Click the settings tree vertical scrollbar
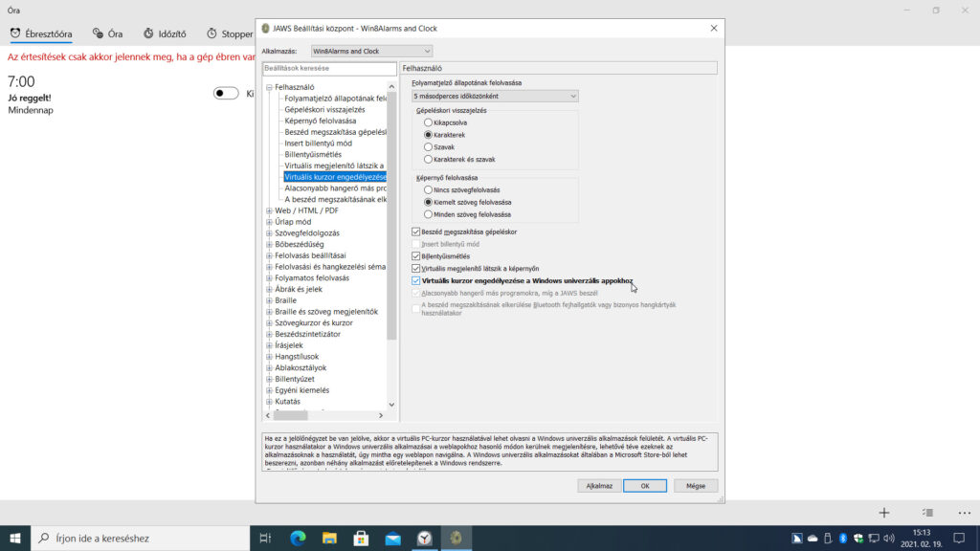 pos(391,216)
